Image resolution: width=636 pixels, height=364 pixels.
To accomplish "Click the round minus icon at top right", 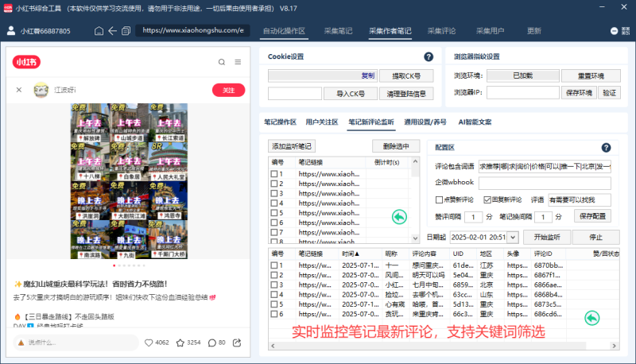I will coord(614,31).
